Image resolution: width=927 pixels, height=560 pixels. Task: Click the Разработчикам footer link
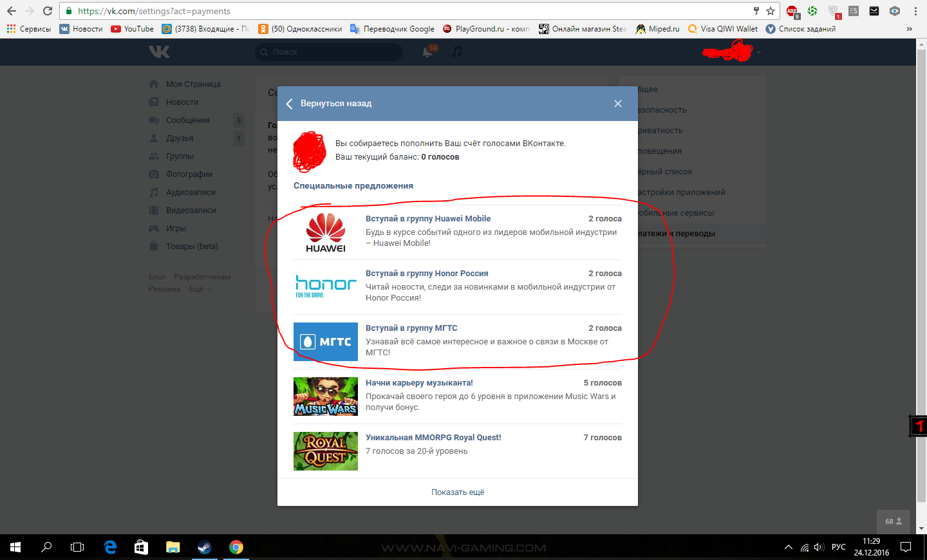202,277
